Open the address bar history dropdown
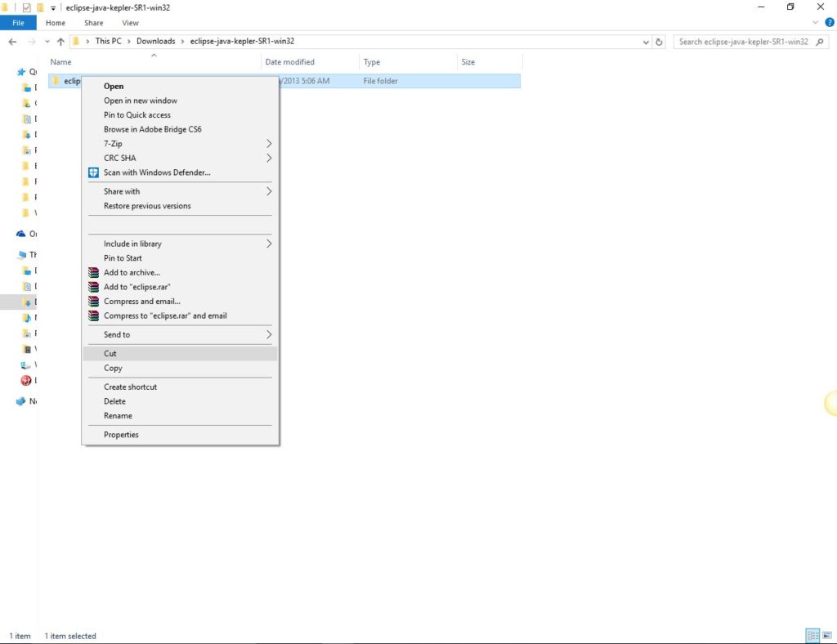Screen dimensions: 837x644 point(646,41)
